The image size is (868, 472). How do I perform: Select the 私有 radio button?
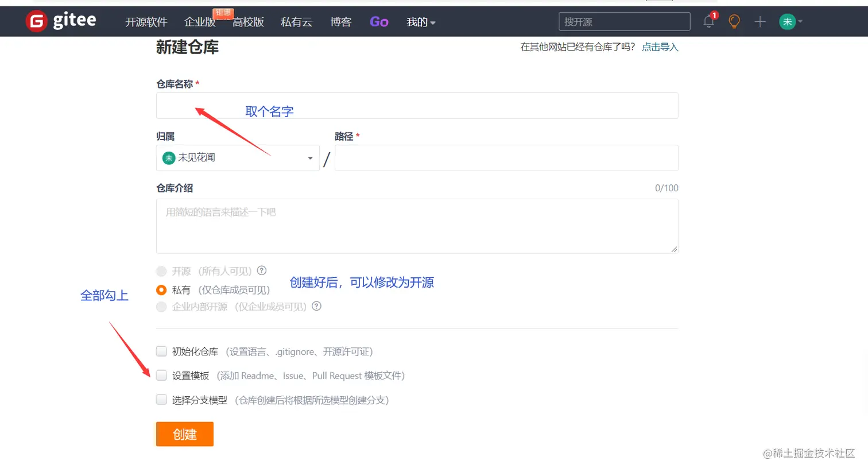pos(161,290)
